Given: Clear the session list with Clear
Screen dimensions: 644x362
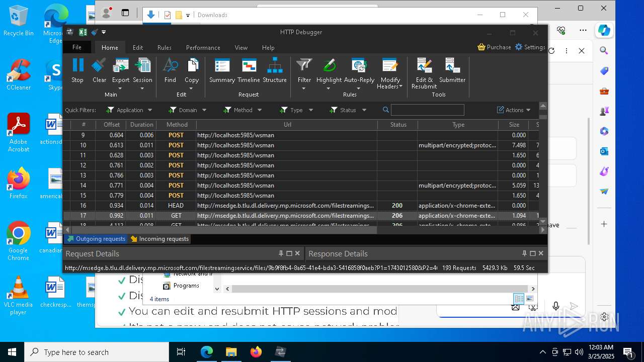Looking at the screenshot, I should pyautogui.click(x=99, y=70).
